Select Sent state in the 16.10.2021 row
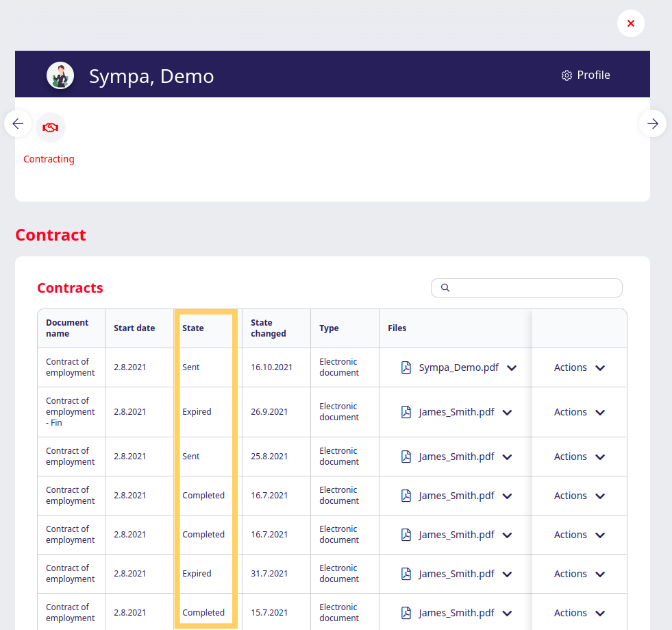Image resolution: width=672 pixels, height=630 pixels. [x=190, y=367]
